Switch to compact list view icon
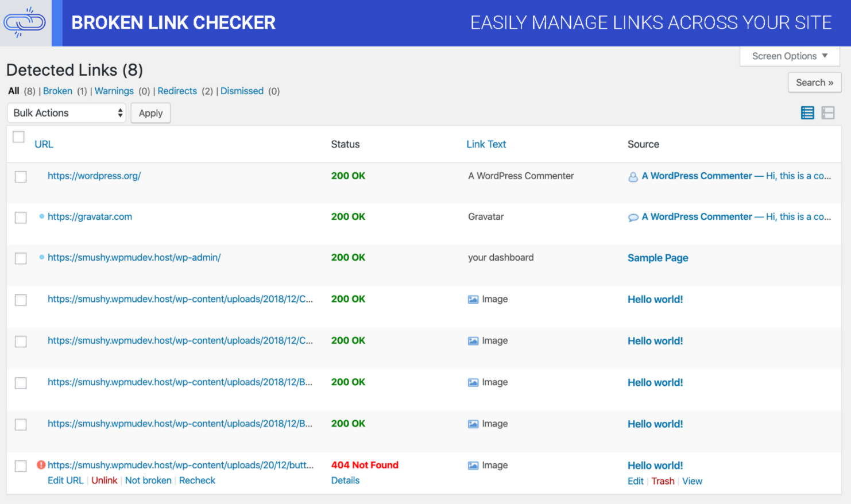The image size is (851, 504). click(807, 113)
